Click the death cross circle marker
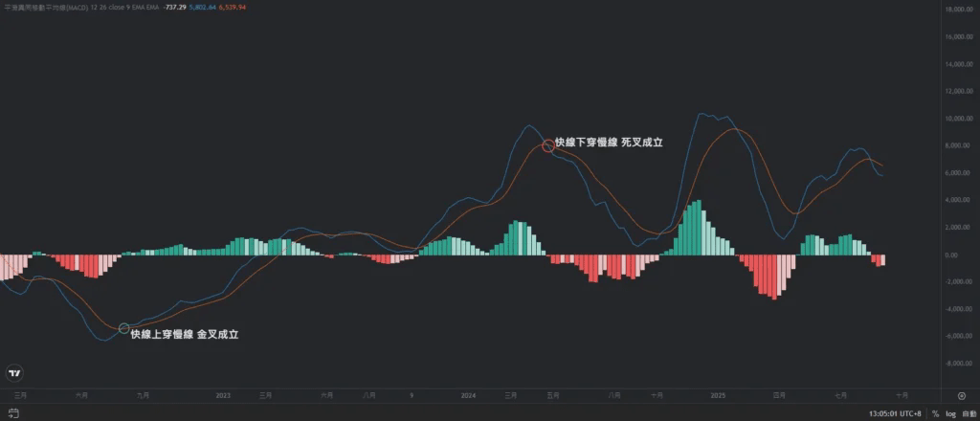The image size is (980, 421). pos(548,145)
